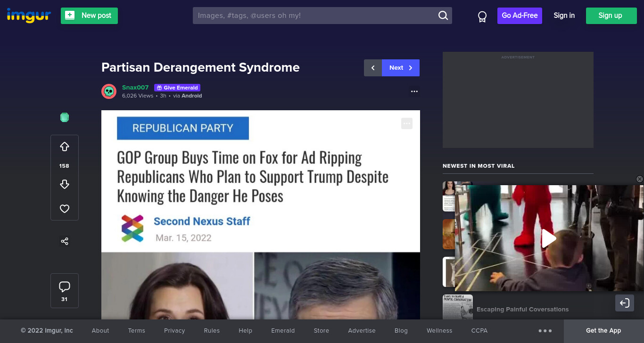Image resolution: width=644 pixels, height=343 pixels.
Task: Open Rules footer link
Action: pos(212,331)
